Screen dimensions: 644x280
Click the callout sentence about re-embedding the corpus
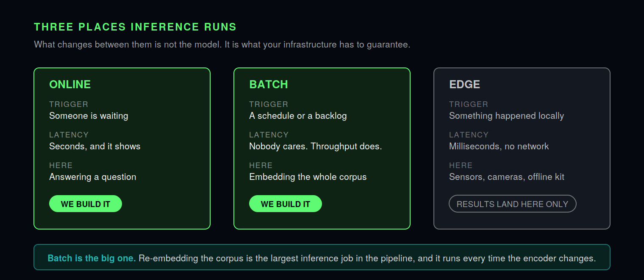[x=367, y=258]
